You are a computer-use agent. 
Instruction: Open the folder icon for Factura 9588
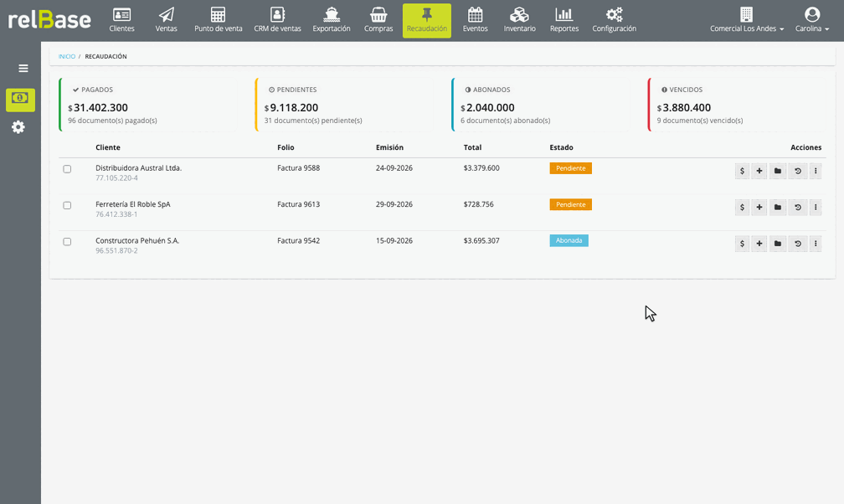(778, 172)
